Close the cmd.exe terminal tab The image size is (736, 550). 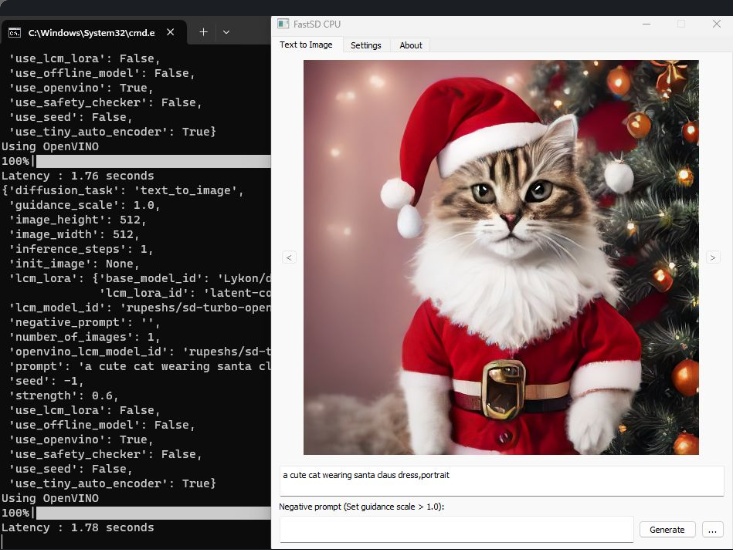coord(170,32)
